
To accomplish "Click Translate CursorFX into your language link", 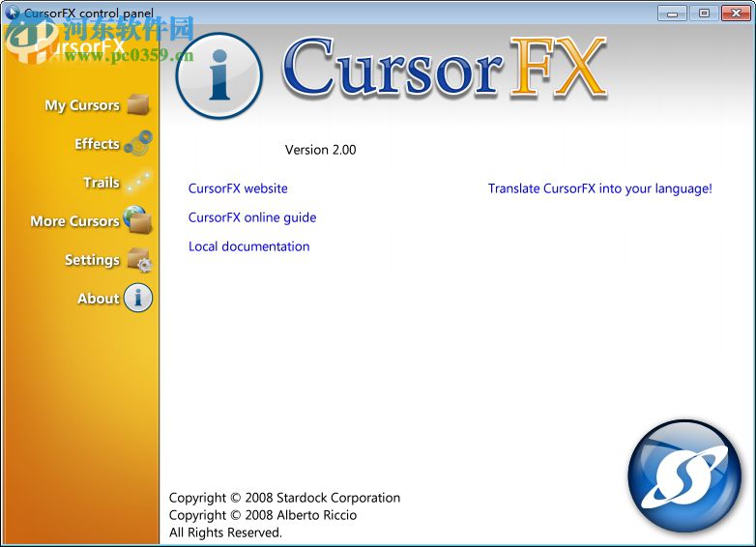I will 599,188.
